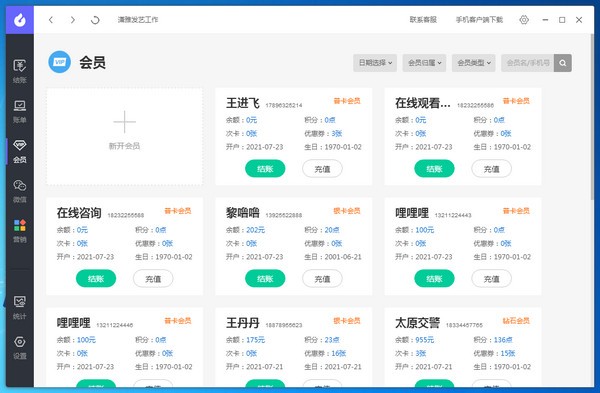Click 钻石会员 label on 太原交警 card
The width and height of the screenshot is (600, 393).
pos(516,321)
